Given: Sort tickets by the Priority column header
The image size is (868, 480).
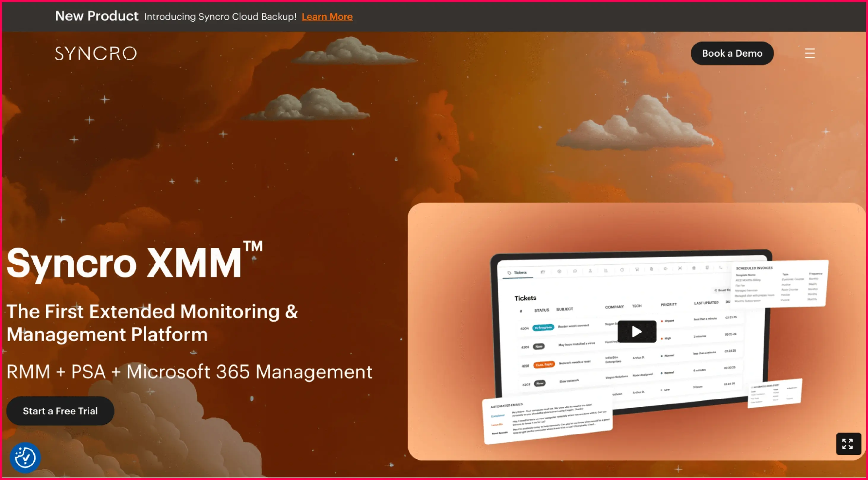Looking at the screenshot, I should [x=669, y=304].
